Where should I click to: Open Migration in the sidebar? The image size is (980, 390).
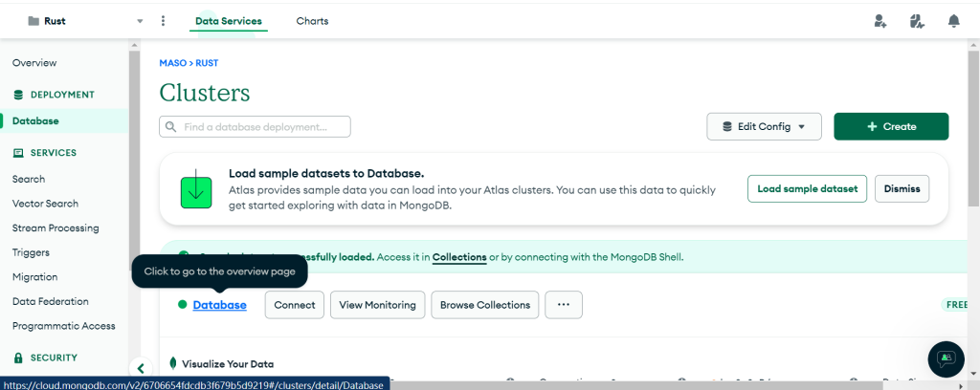pos(35,277)
